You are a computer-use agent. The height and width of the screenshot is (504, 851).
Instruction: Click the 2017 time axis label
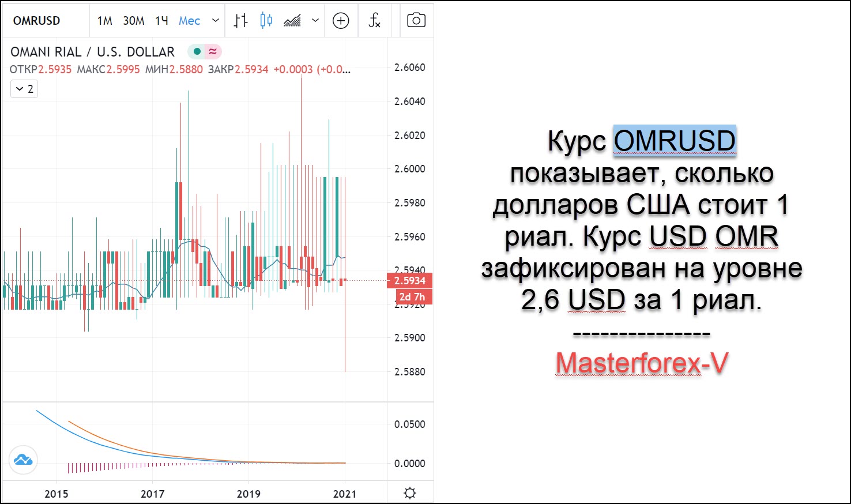(x=153, y=494)
